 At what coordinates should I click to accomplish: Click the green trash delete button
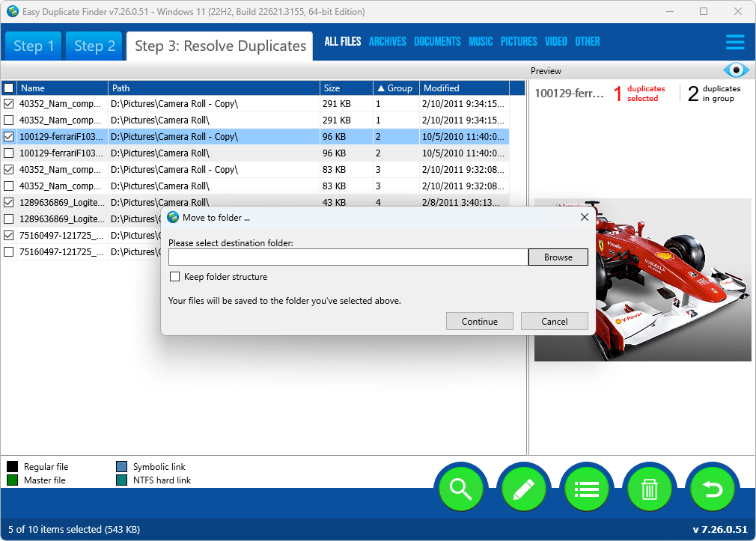[x=650, y=489]
